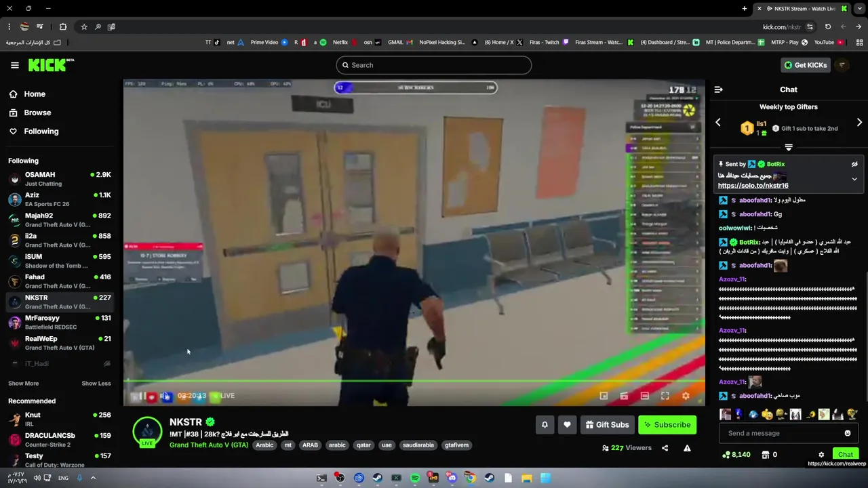Share the stream icon
Image resolution: width=868 pixels, height=488 pixels.
665,448
